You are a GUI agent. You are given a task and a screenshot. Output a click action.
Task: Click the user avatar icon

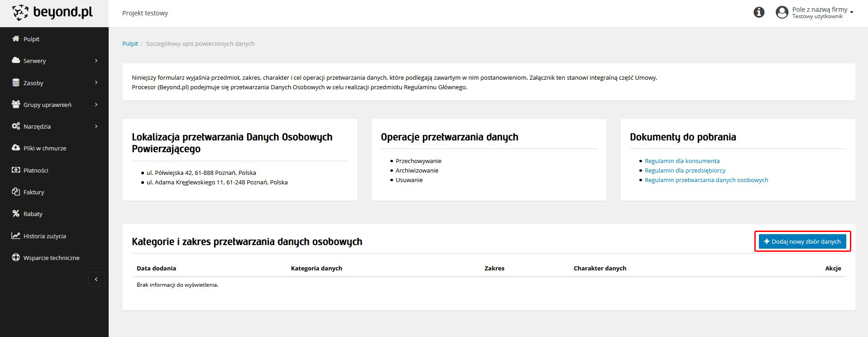point(782,13)
